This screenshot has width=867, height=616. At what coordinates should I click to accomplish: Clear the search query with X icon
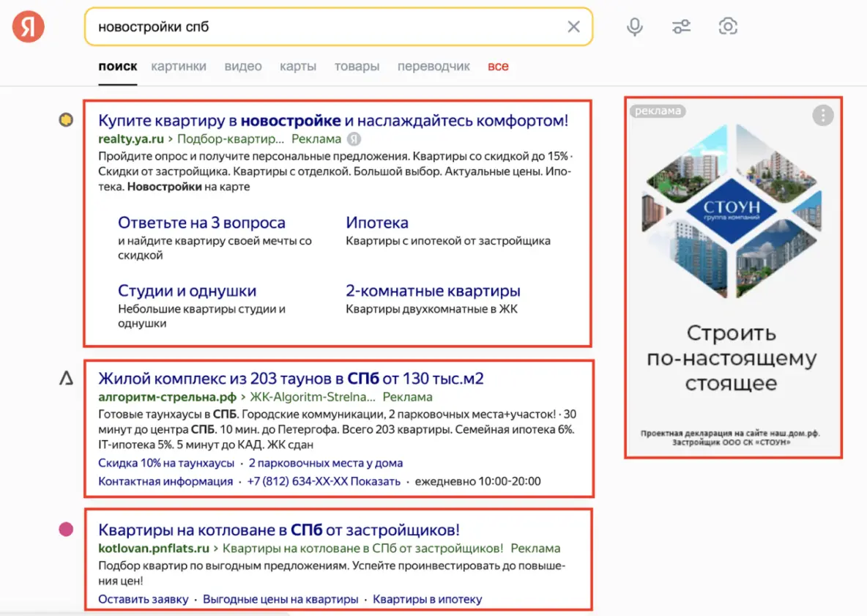pos(573,27)
